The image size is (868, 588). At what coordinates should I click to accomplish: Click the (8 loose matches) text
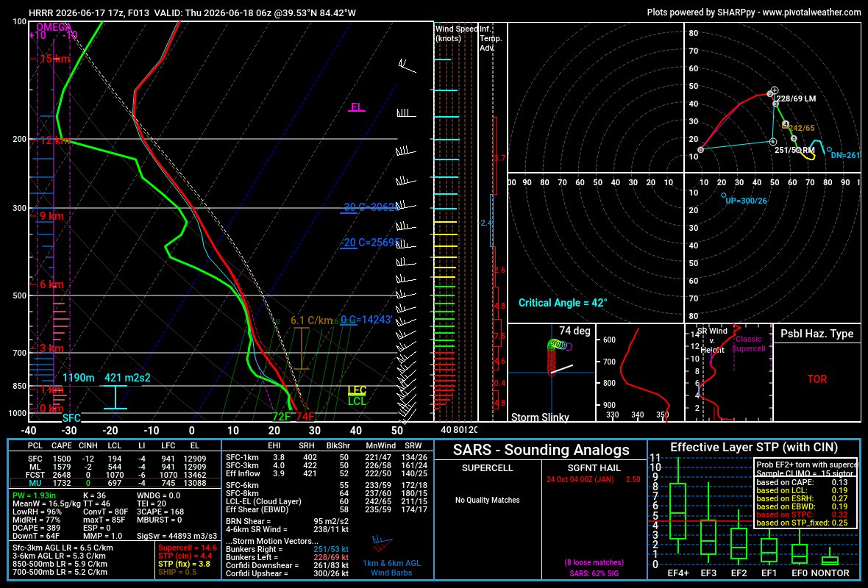pos(594,562)
